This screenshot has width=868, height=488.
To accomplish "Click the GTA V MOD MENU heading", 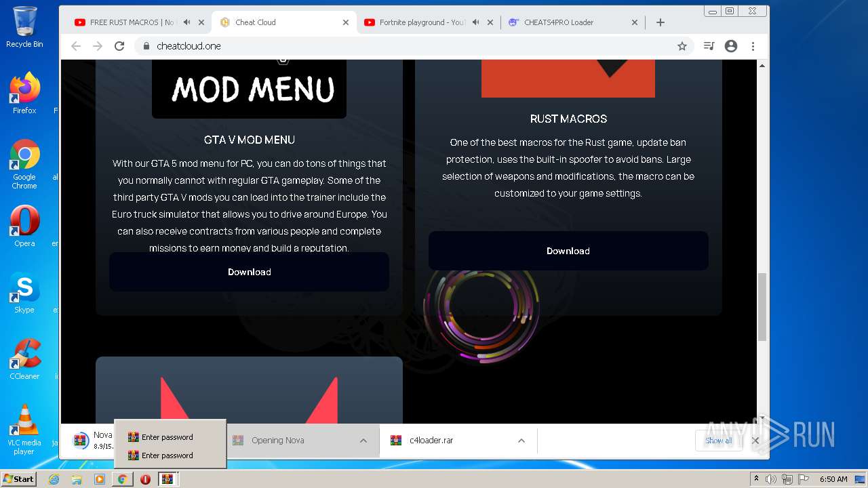I will click(x=250, y=140).
